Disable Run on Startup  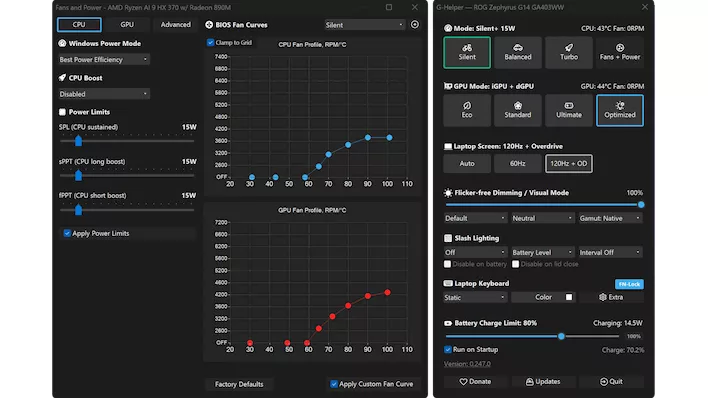point(447,350)
